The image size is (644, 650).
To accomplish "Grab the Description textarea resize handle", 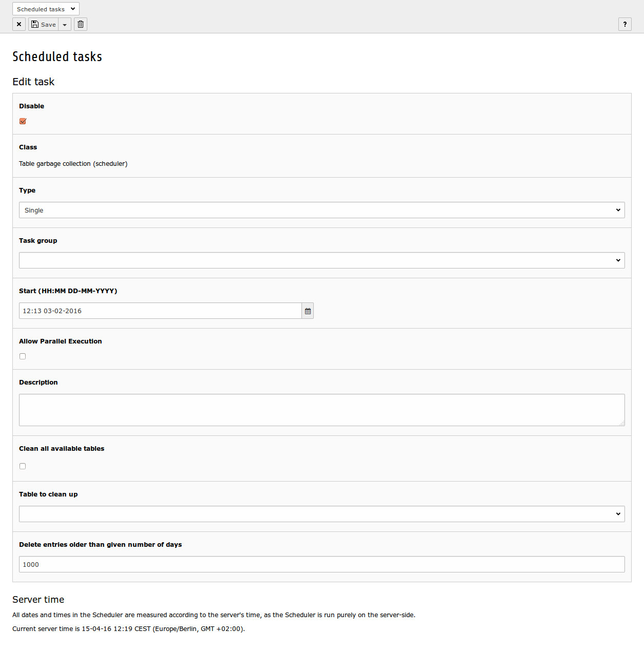I will click(x=622, y=423).
